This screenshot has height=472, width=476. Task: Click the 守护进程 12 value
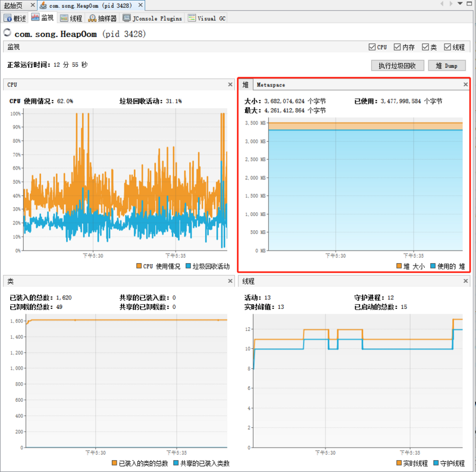coord(390,298)
